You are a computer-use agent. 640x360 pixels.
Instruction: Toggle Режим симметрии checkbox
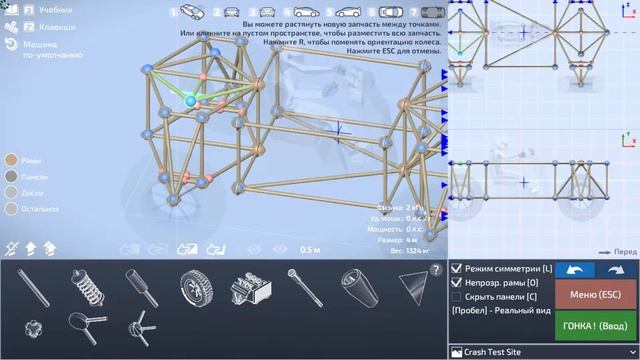tap(456, 269)
